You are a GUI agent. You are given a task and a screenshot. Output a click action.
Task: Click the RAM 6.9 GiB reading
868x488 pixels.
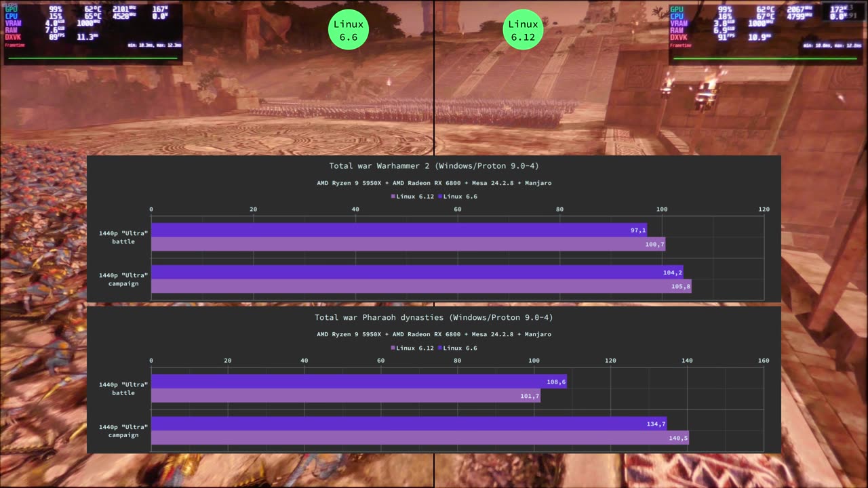(724, 30)
